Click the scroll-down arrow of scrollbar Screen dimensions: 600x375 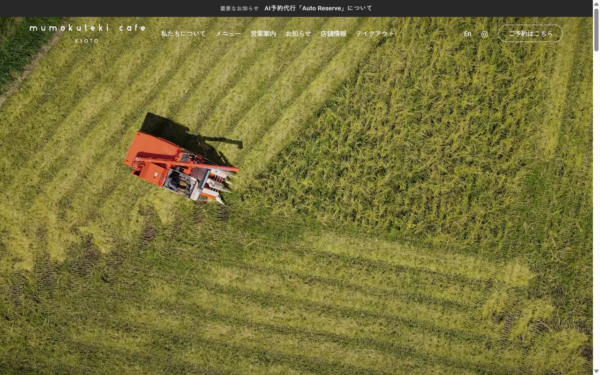point(596,372)
